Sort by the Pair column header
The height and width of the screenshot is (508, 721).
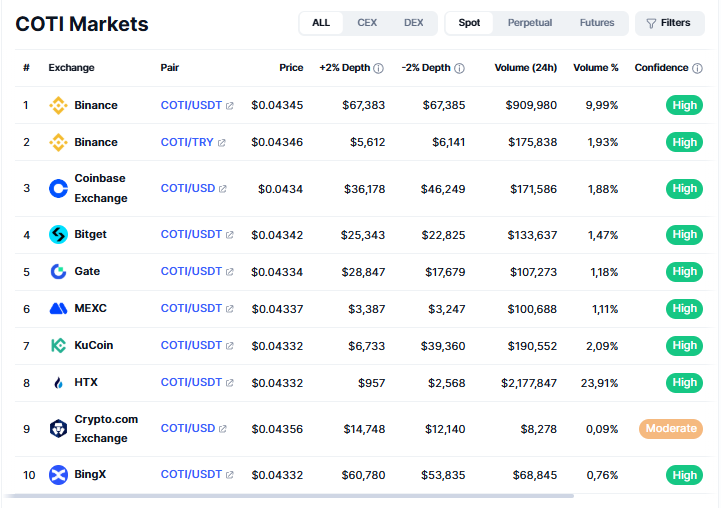170,68
